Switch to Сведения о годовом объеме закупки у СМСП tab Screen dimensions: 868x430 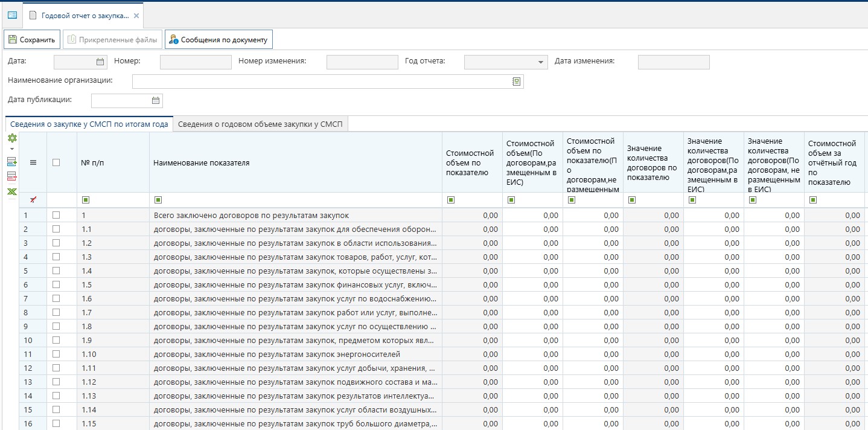pos(260,124)
